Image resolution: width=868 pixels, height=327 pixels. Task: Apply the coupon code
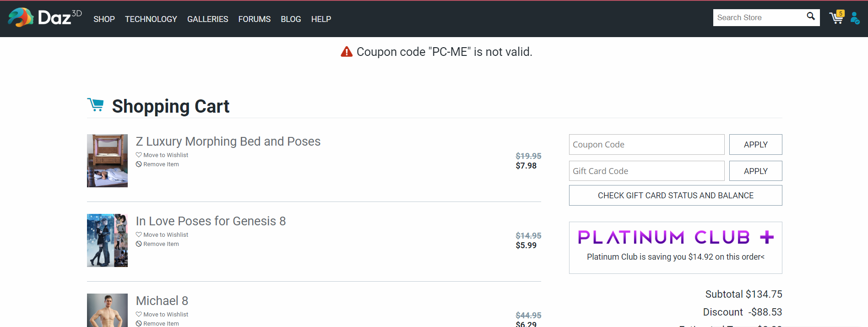755,145
